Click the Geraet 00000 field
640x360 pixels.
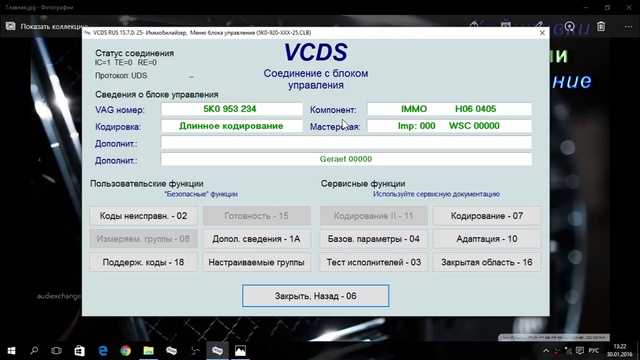tap(346, 159)
